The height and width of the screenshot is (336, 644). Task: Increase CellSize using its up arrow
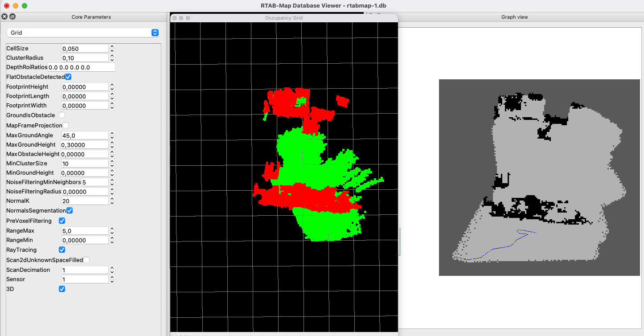pos(112,46)
